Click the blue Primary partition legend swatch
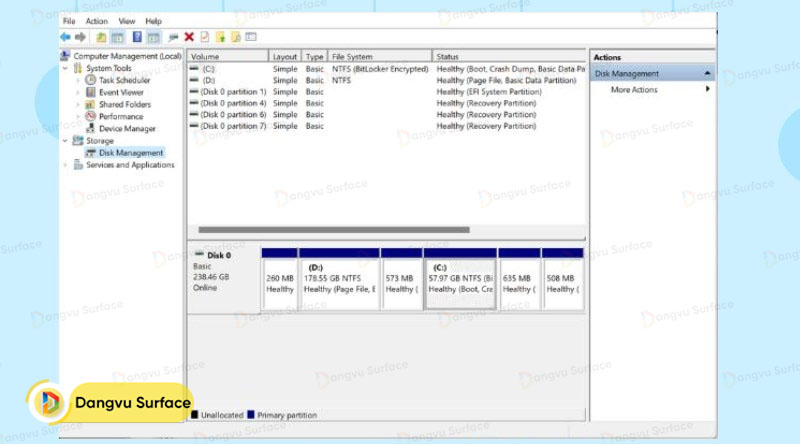This screenshot has height=444, width=800. click(x=251, y=414)
